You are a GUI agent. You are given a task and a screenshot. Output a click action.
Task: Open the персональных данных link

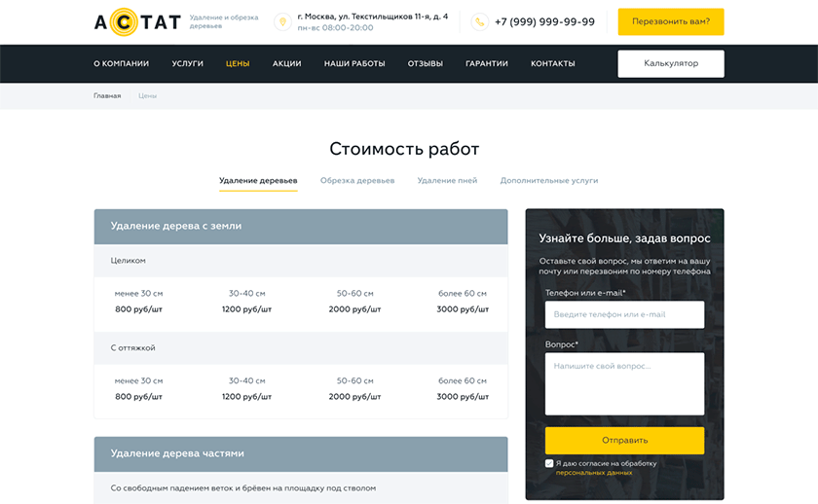(594, 473)
